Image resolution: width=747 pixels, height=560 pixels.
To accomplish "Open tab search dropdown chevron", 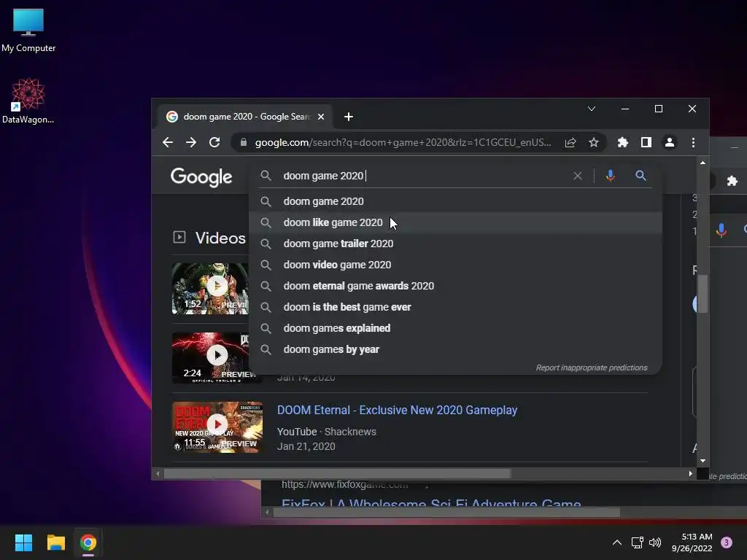I will click(x=592, y=109).
